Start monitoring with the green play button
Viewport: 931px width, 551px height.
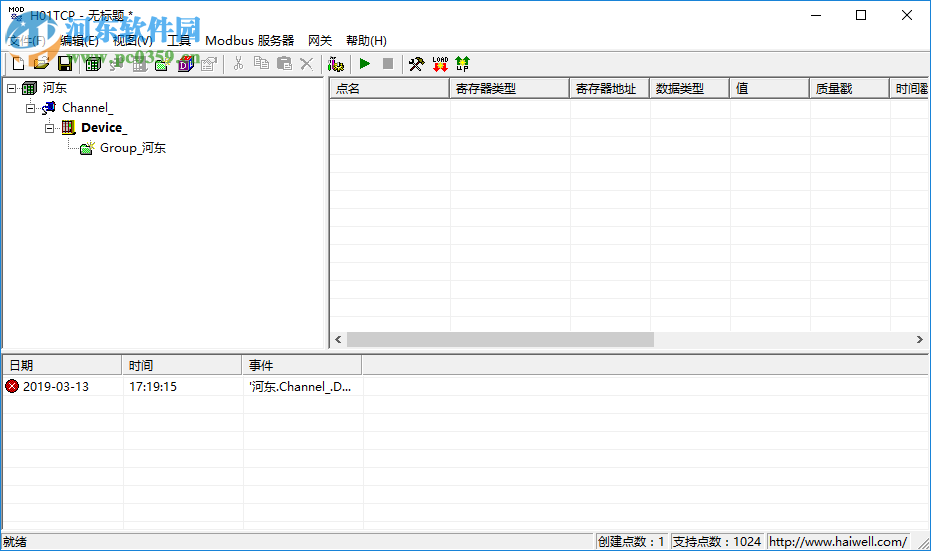click(365, 64)
